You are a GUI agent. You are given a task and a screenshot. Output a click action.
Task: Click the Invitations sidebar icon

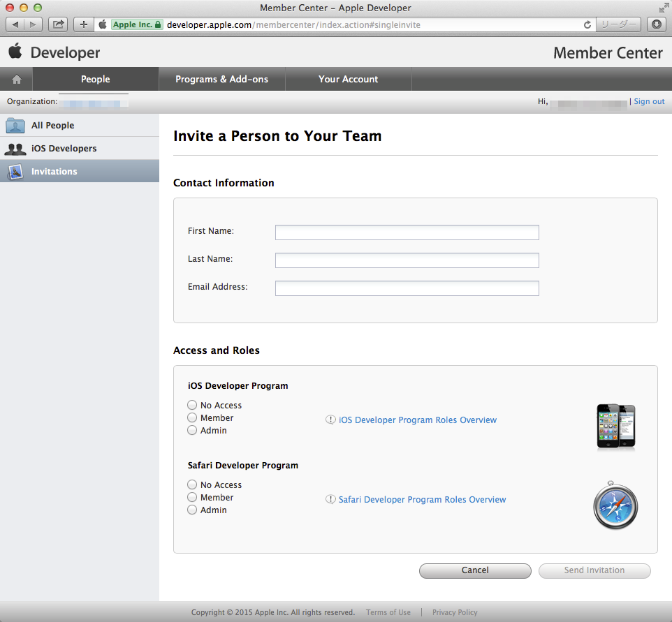coord(15,171)
